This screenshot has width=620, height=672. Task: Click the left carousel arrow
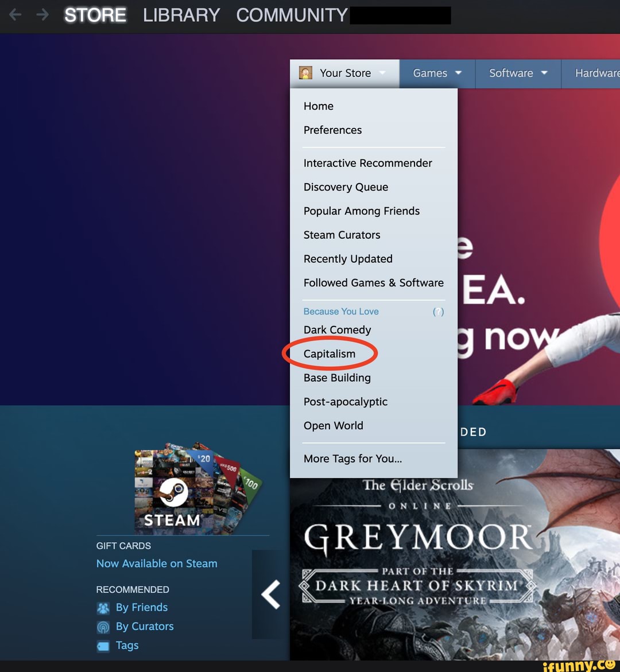[x=270, y=594]
